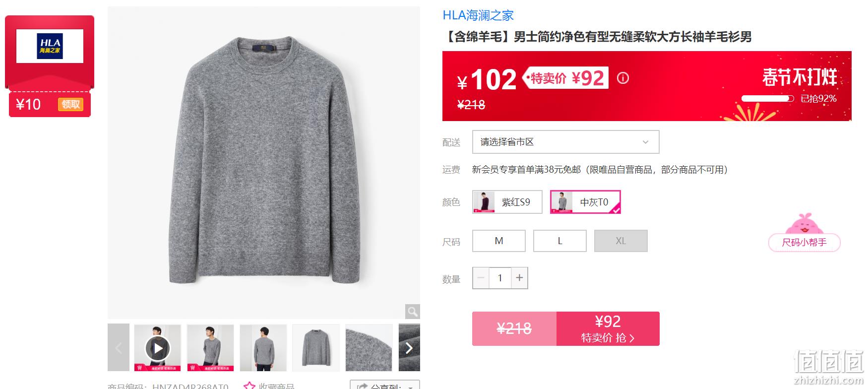The height and width of the screenshot is (389, 868).
Task: Increase quantity with plus button
Action: (x=519, y=278)
